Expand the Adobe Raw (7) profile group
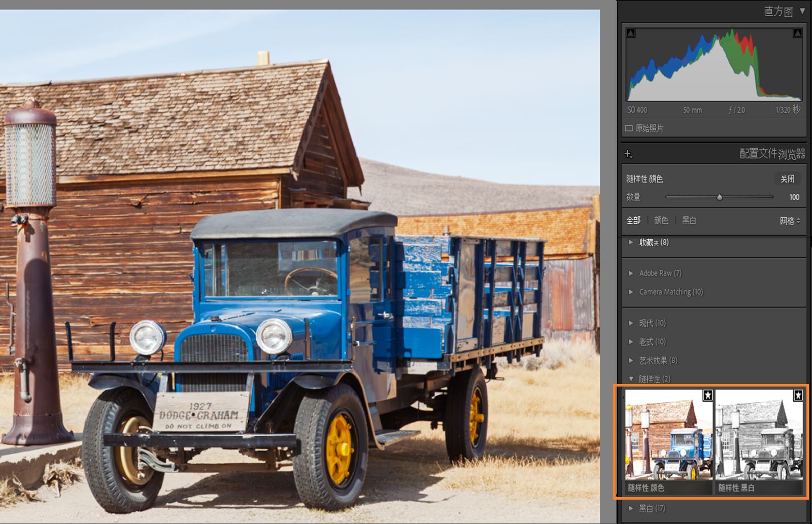 (x=631, y=273)
